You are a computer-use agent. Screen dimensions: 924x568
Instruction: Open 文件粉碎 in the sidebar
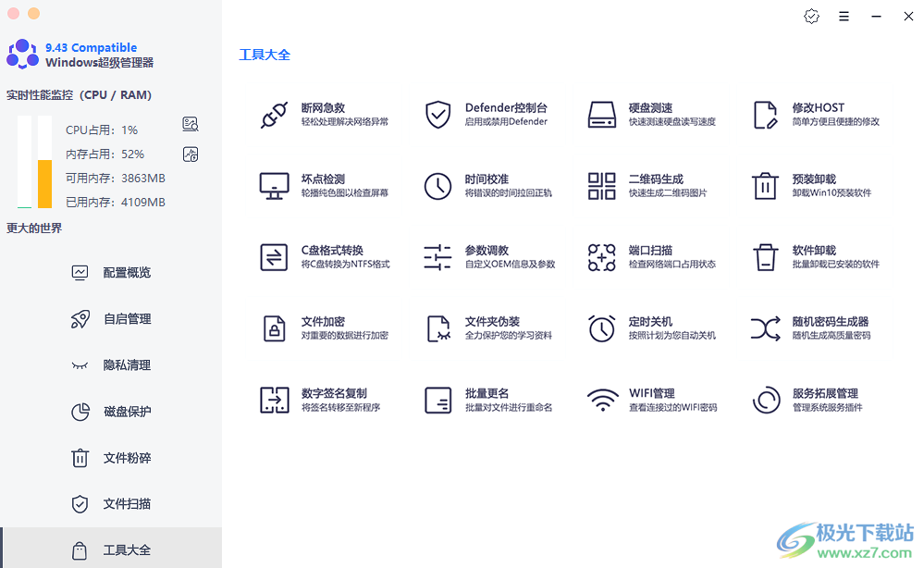point(111,458)
